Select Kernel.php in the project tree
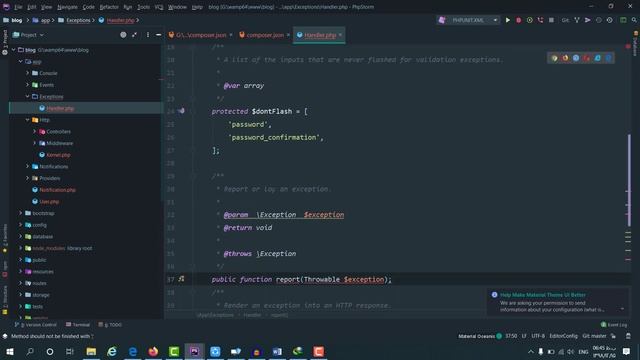 click(58, 155)
